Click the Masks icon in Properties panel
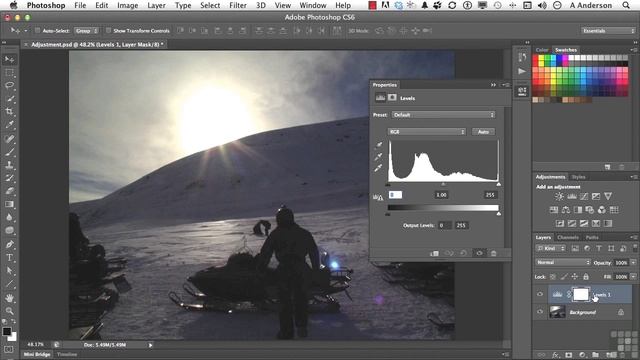The height and width of the screenshot is (360, 640). click(392, 98)
